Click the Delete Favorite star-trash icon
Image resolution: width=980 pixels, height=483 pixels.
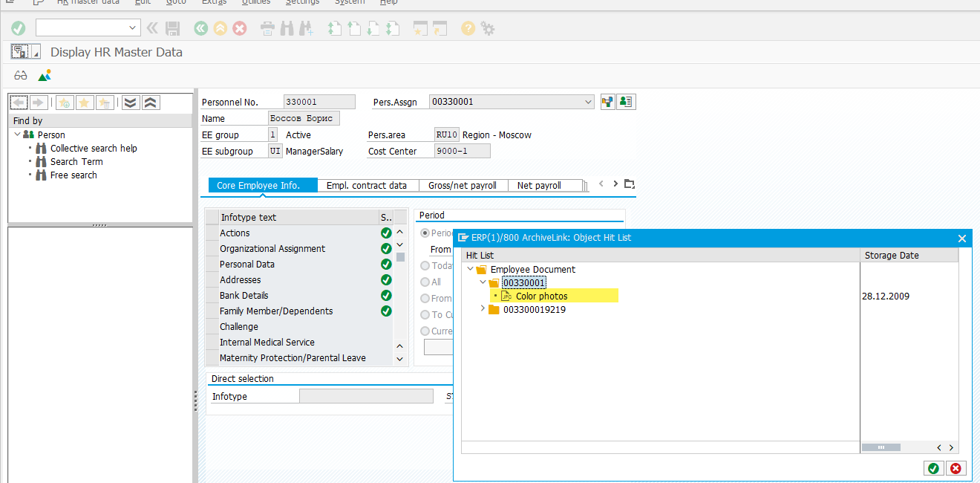click(104, 103)
